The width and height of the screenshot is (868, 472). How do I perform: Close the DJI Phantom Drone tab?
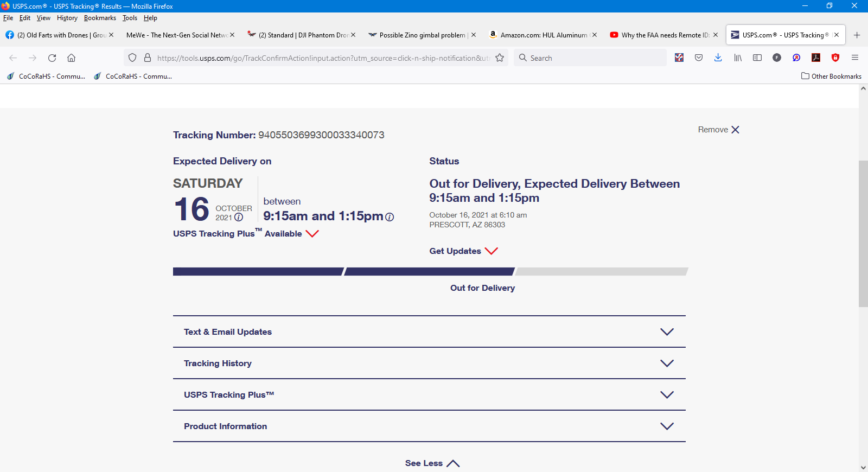click(353, 35)
